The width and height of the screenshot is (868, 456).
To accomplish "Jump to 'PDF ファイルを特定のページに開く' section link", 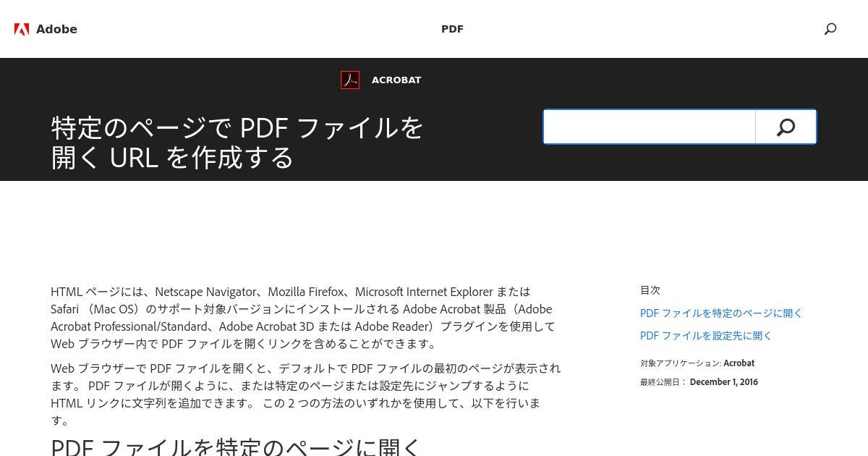I will (x=721, y=313).
